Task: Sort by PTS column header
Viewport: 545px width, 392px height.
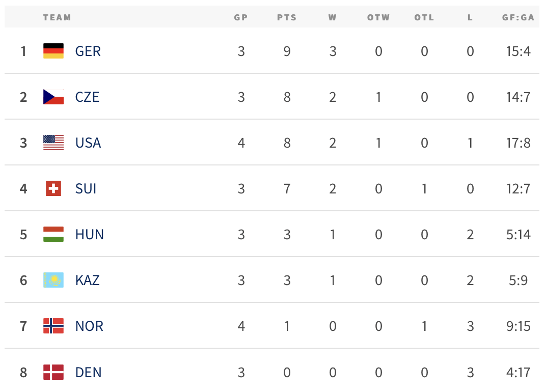Action: click(287, 17)
